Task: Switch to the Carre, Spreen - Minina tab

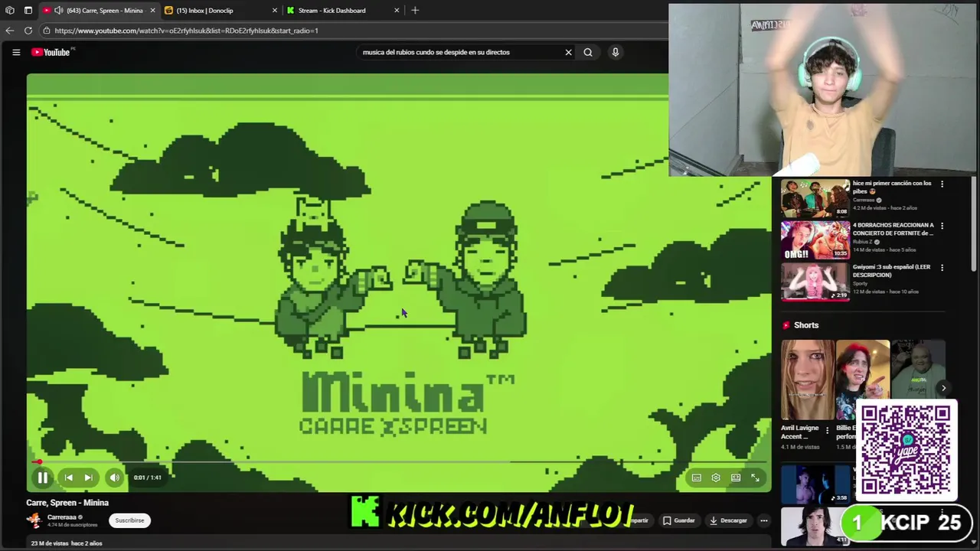Action: click(x=100, y=11)
